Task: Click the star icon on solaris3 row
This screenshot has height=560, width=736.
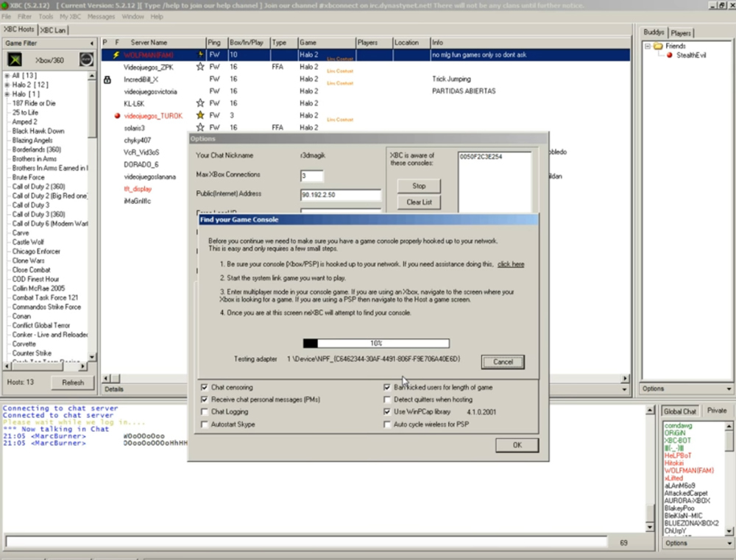Action: tap(200, 127)
